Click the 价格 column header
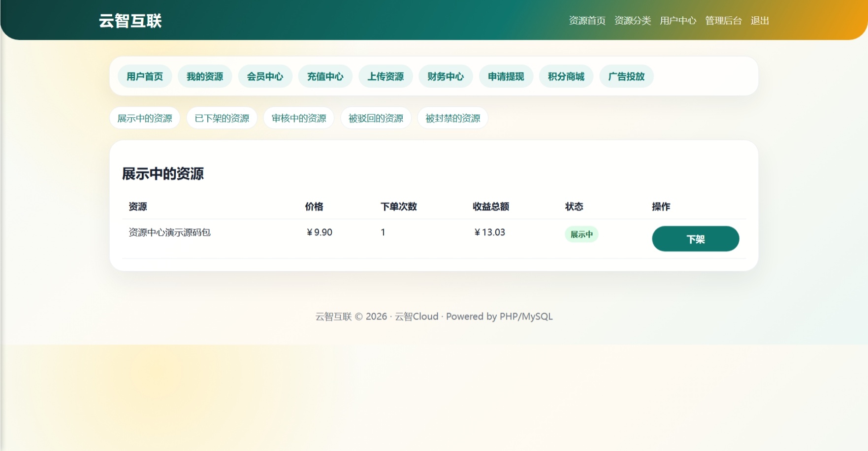 (314, 207)
